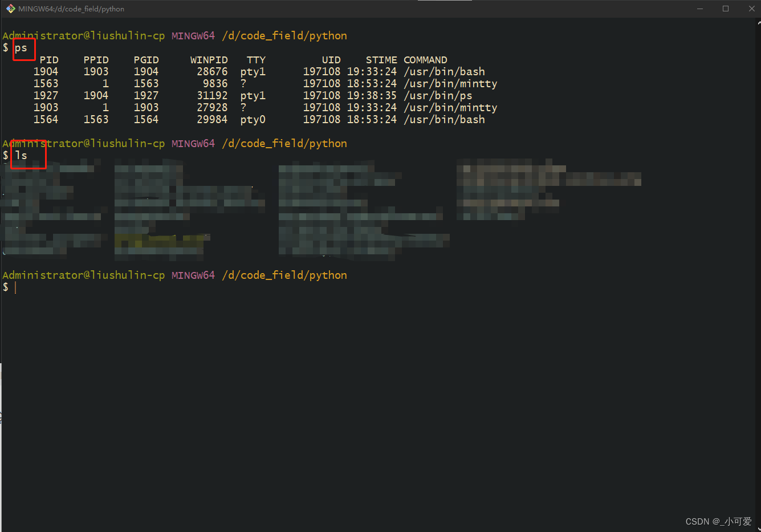Click /d/code_field/python in the last prompt
The width and height of the screenshot is (761, 532).
pos(284,275)
